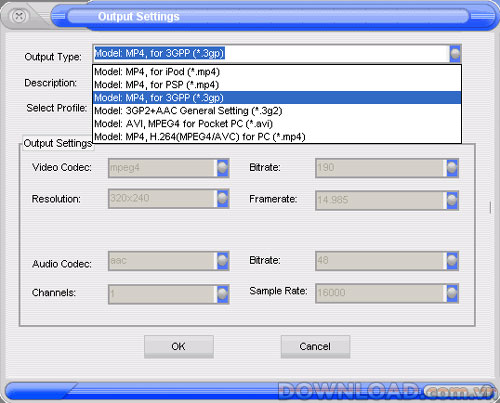Click the Cancel button
The height and width of the screenshot is (403, 500).
tap(315, 346)
